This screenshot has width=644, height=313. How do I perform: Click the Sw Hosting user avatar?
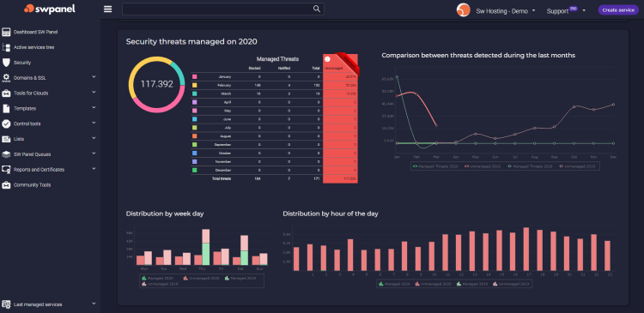[464, 10]
